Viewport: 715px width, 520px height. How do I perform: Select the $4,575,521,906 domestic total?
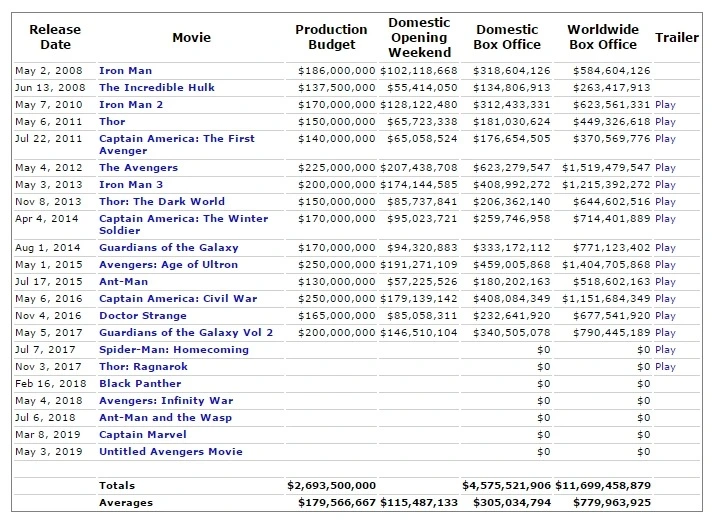coord(507,486)
